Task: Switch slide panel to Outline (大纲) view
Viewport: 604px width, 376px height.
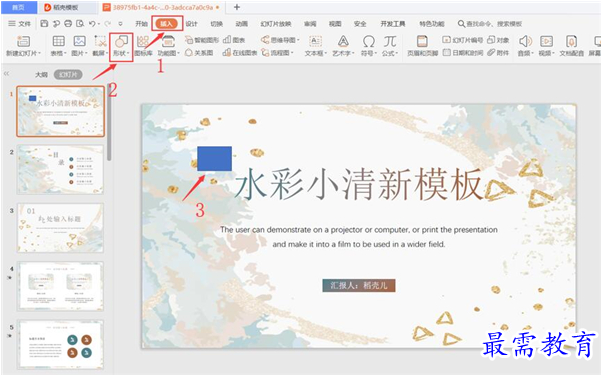Action: (x=41, y=74)
